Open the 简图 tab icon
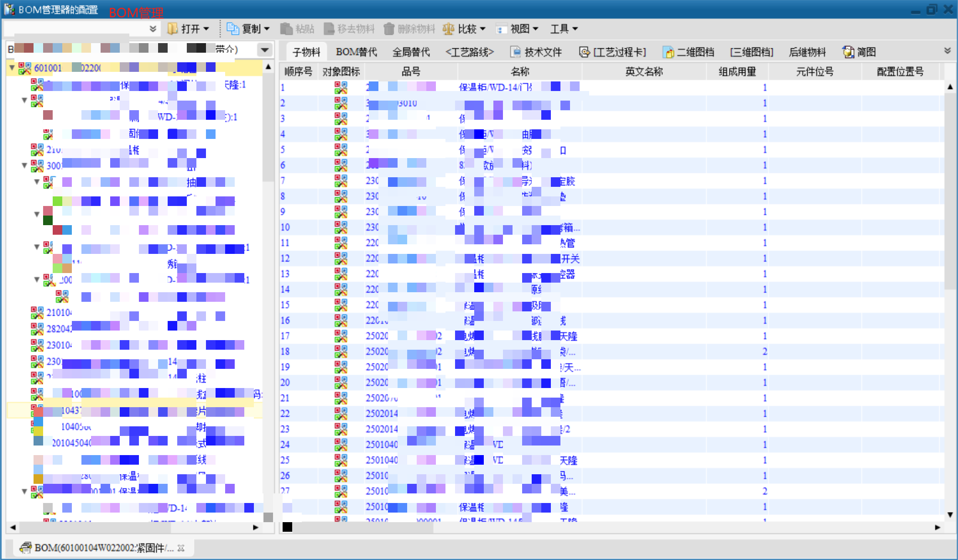Screen dimensions: 958x560 pos(848,52)
